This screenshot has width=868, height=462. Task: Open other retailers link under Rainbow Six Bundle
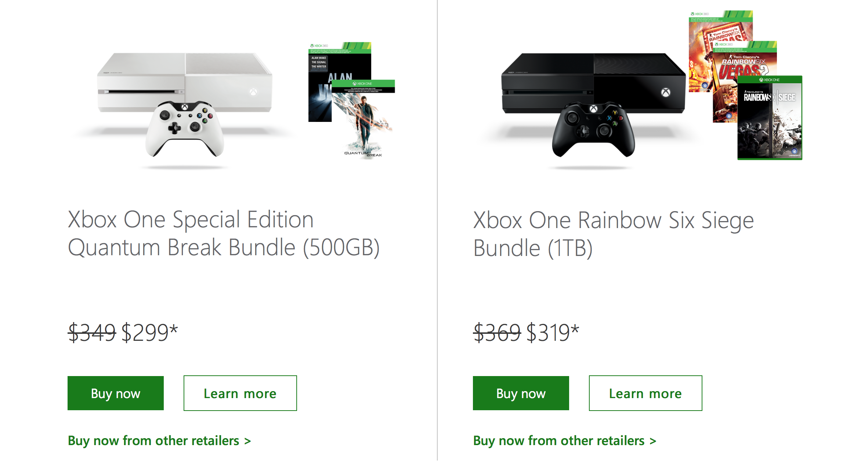pos(565,441)
